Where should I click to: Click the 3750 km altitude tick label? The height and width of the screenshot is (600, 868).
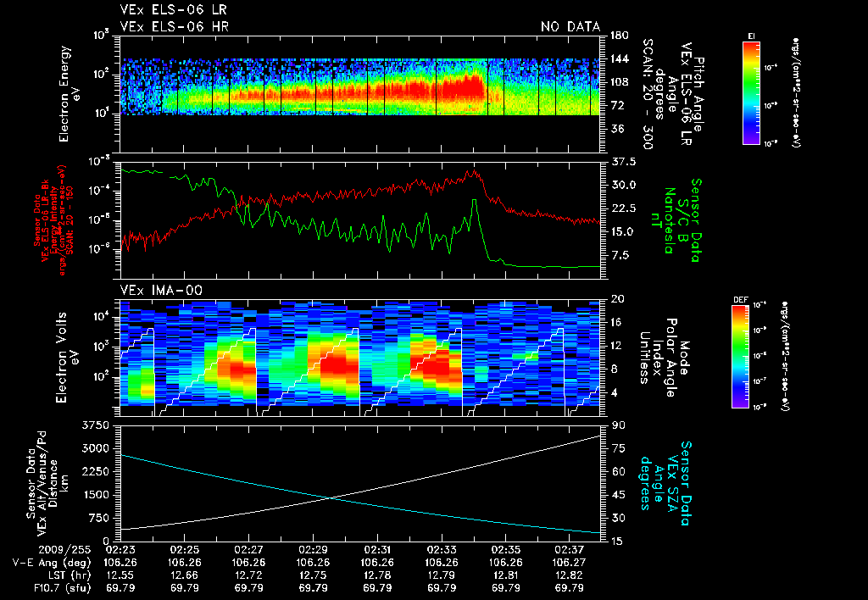click(x=95, y=425)
